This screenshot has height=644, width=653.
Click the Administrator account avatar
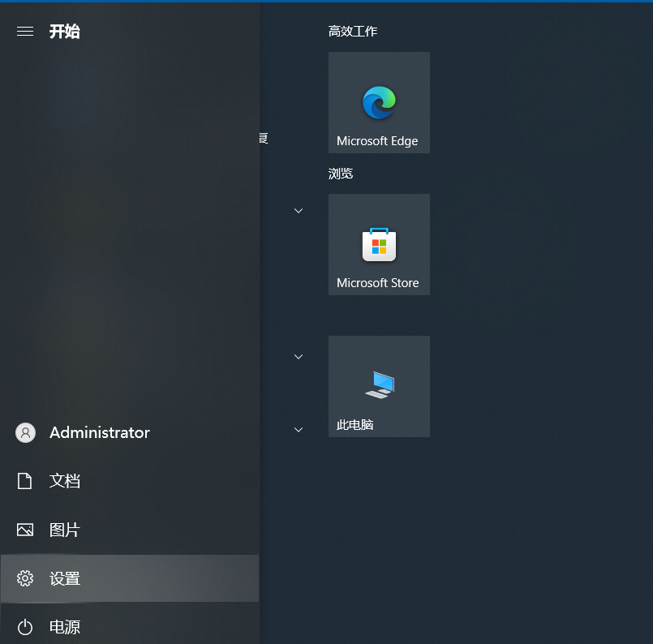(25, 432)
